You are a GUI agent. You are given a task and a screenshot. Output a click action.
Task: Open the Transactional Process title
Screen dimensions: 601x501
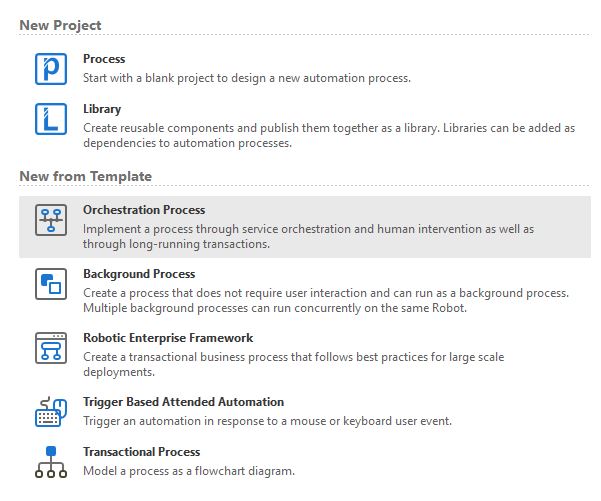(142, 452)
